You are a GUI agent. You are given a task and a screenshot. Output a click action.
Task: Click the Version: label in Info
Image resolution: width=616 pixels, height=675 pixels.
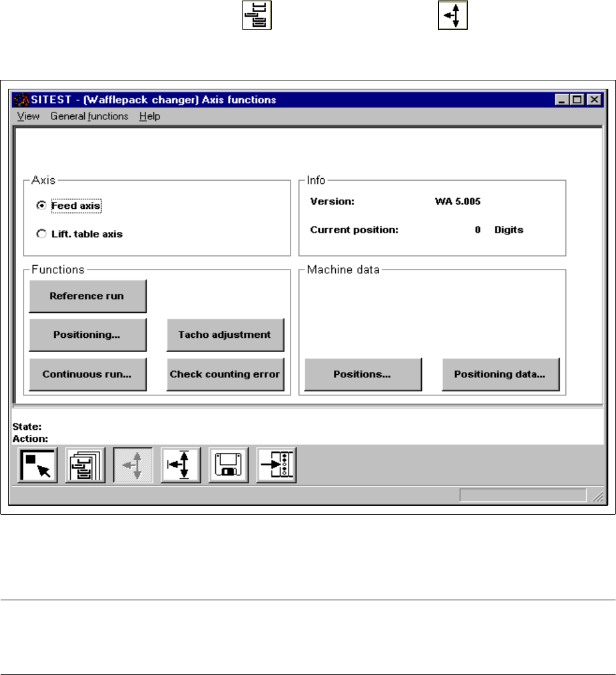[x=333, y=201]
